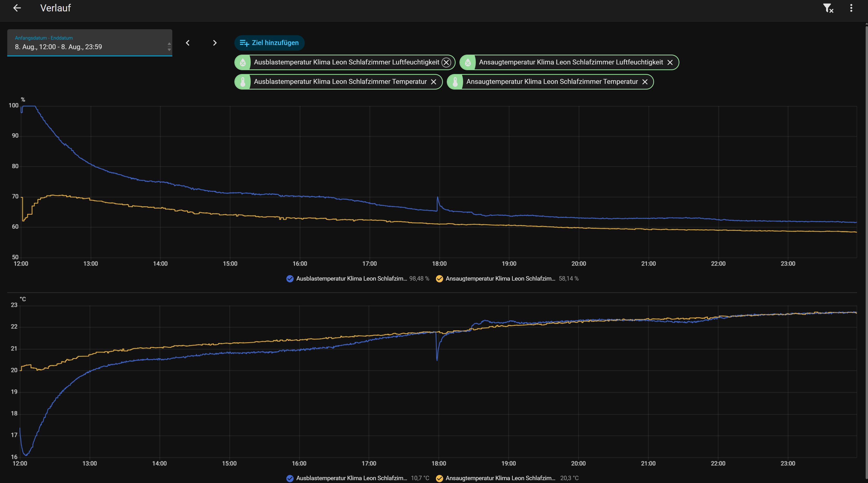
Task: Click thermometer icon on Ausblastemperatur Temperatur chip
Action: coord(243,82)
